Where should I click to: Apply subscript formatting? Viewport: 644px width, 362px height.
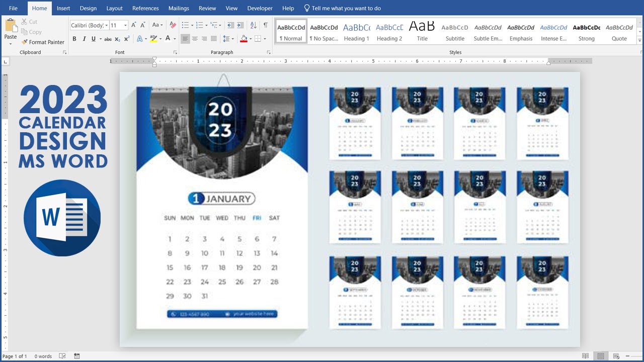click(117, 39)
